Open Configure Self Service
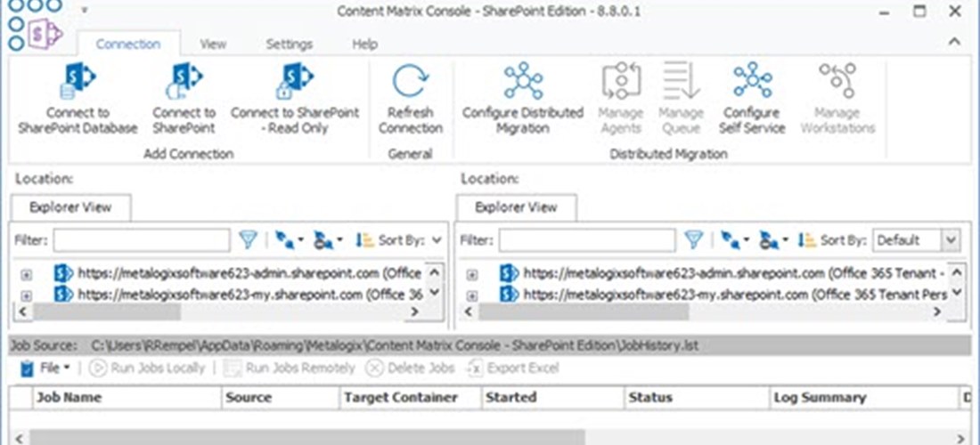 (x=752, y=83)
